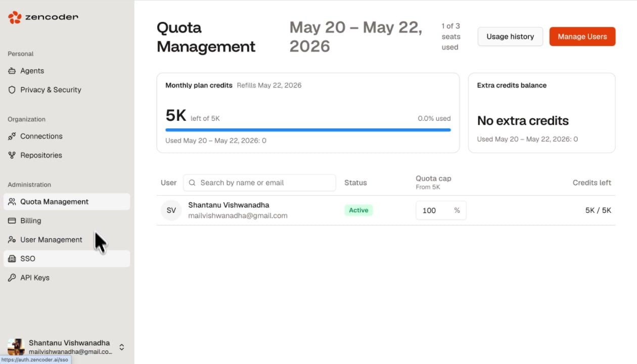The image size is (637, 364).
Task: Click the Shantanu Vishwanadha name in the sidebar footer
Action: pos(69,343)
